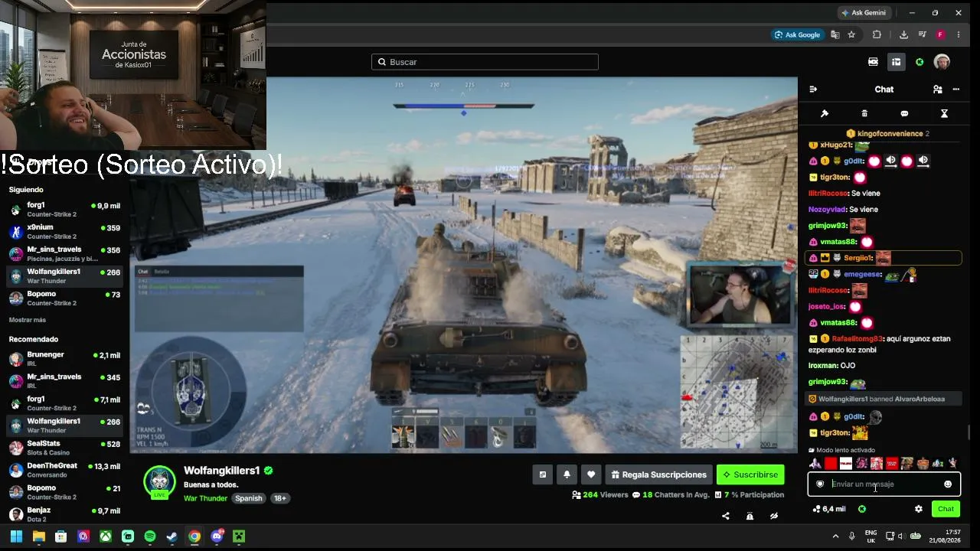The width and height of the screenshot is (980, 551).
Task: Open the War Thunder category link
Action: click(205, 498)
